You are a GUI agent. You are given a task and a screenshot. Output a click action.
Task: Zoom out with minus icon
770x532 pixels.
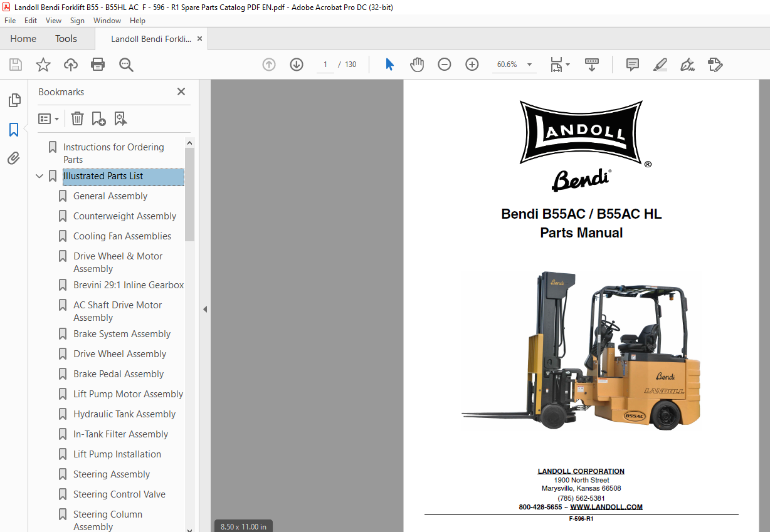pos(445,65)
